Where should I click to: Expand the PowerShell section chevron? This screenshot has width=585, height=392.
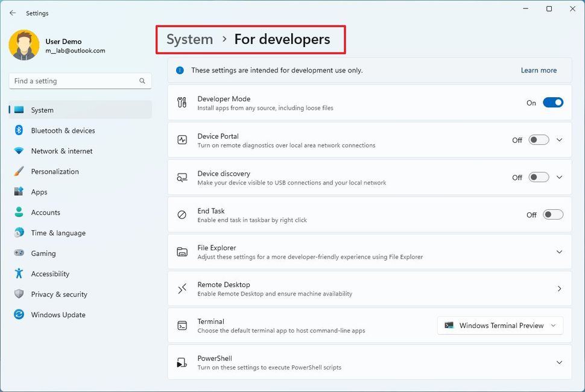(x=559, y=362)
